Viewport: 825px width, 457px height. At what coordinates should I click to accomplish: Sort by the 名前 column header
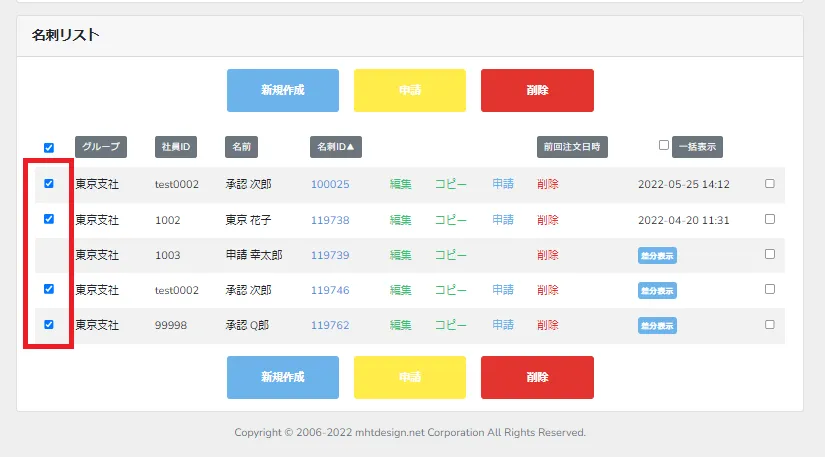coord(242,147)
